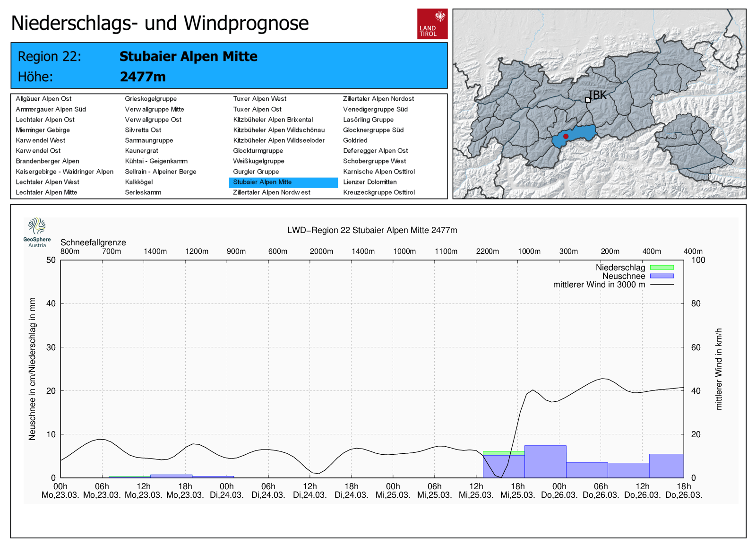756x545 pixels.
Task: Choose Karwendel West from the list
Action: pos(40,140)
